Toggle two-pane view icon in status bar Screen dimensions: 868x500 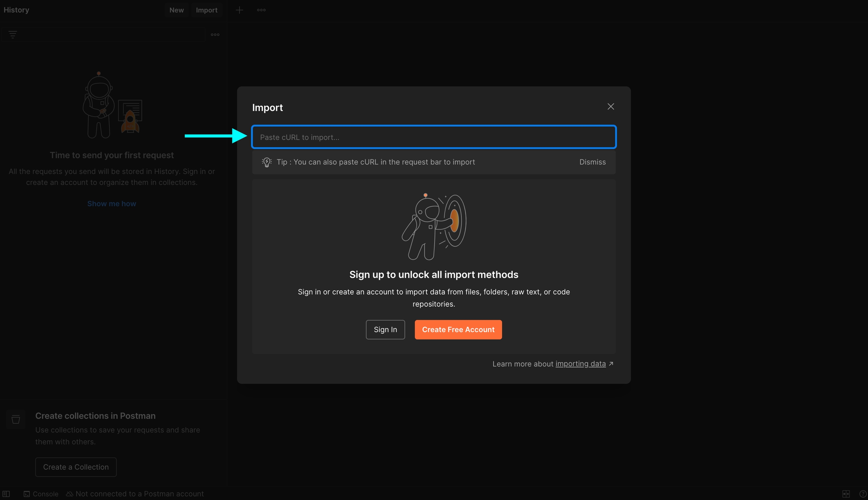[846, 494]
